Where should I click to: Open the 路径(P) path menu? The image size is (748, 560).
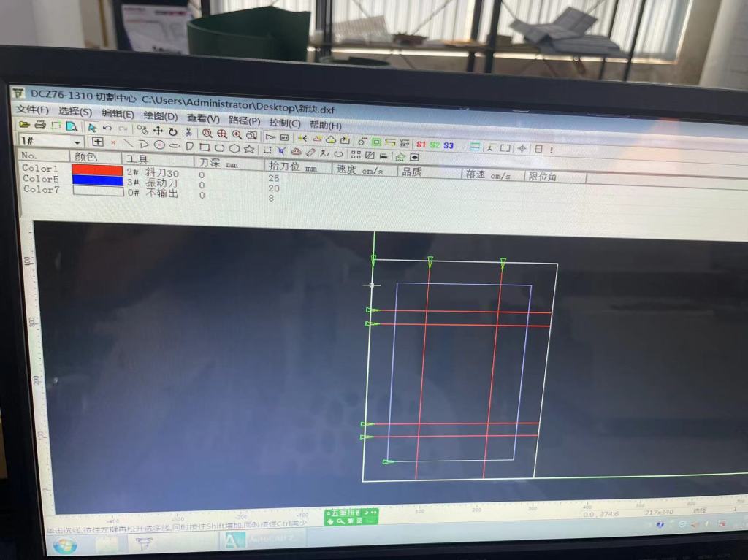click(x=244, y=120)
